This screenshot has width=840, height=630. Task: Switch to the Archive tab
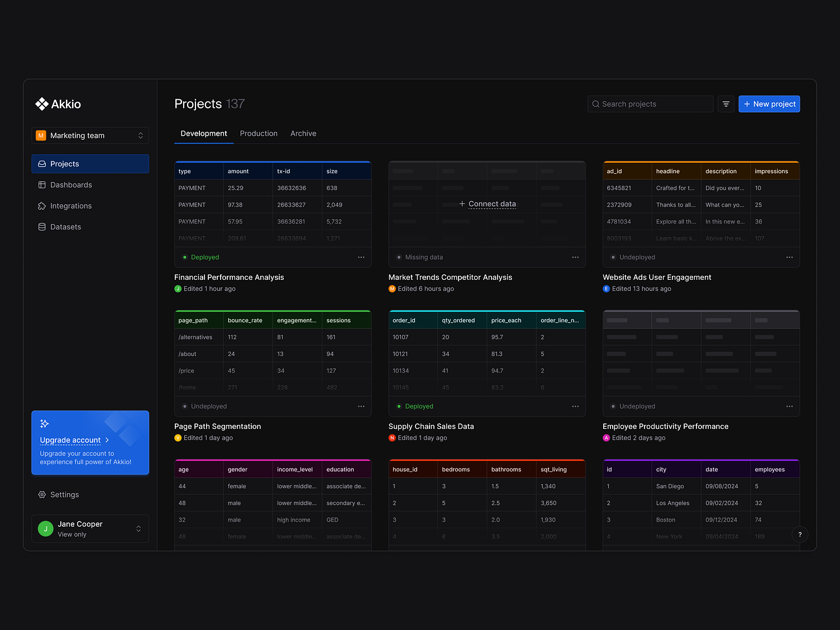click(x=303, y=133)
